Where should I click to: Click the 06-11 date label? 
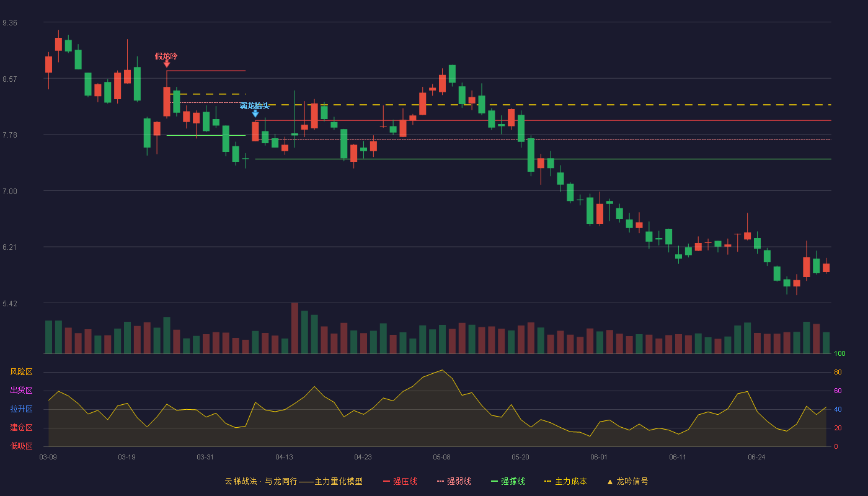click(x=678, y=457)
